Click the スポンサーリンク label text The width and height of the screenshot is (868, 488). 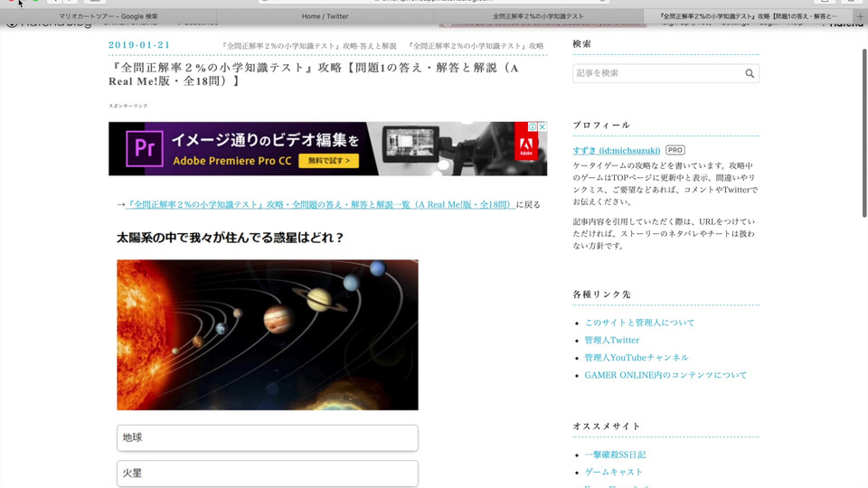click(x=127, y=106)
